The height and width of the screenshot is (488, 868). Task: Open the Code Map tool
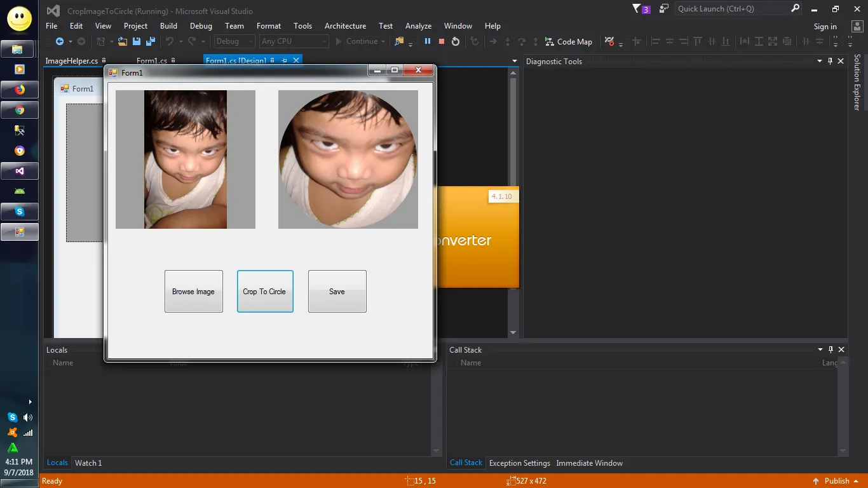[568, 41]
